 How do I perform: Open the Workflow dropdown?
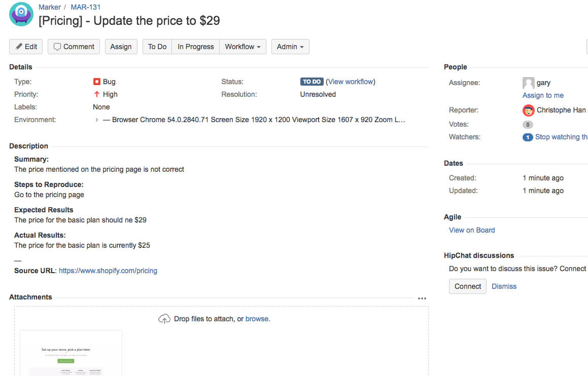[x=243, y=46]
